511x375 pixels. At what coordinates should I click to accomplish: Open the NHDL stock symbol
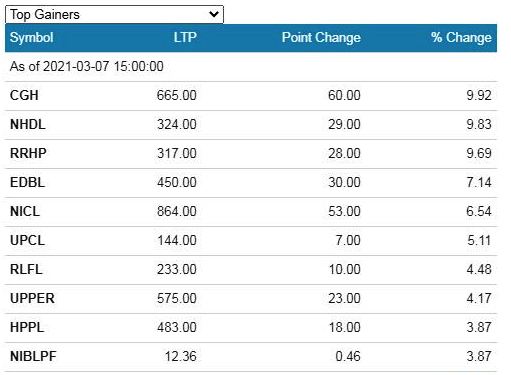point(28,124)
